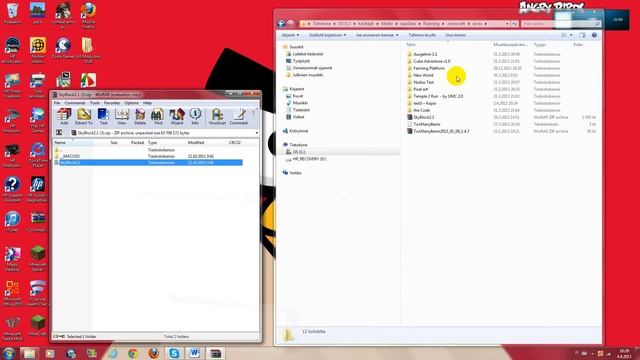Open the Commands menu in WinRAR
640x360 pixels.
pyautogui.click(x=75, y=103)
